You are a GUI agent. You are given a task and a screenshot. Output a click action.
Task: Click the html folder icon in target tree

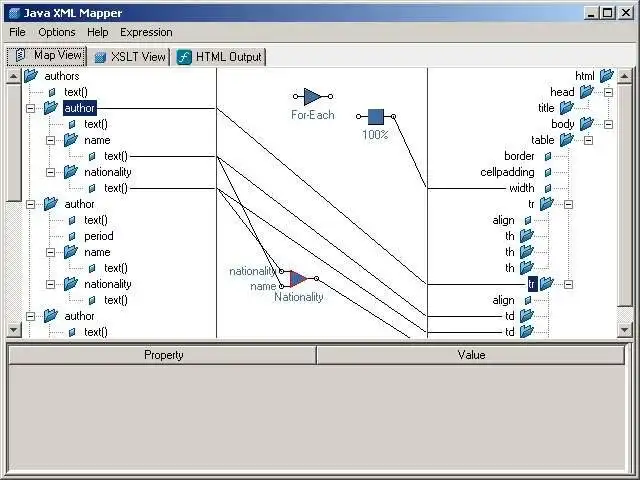click(607, 76)
